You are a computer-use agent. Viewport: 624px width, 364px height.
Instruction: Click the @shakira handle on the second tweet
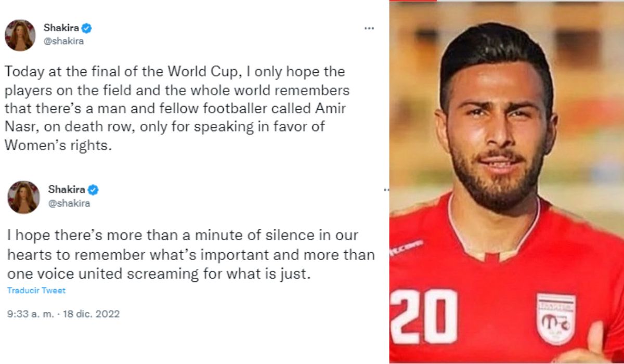[x=70, y=203]
